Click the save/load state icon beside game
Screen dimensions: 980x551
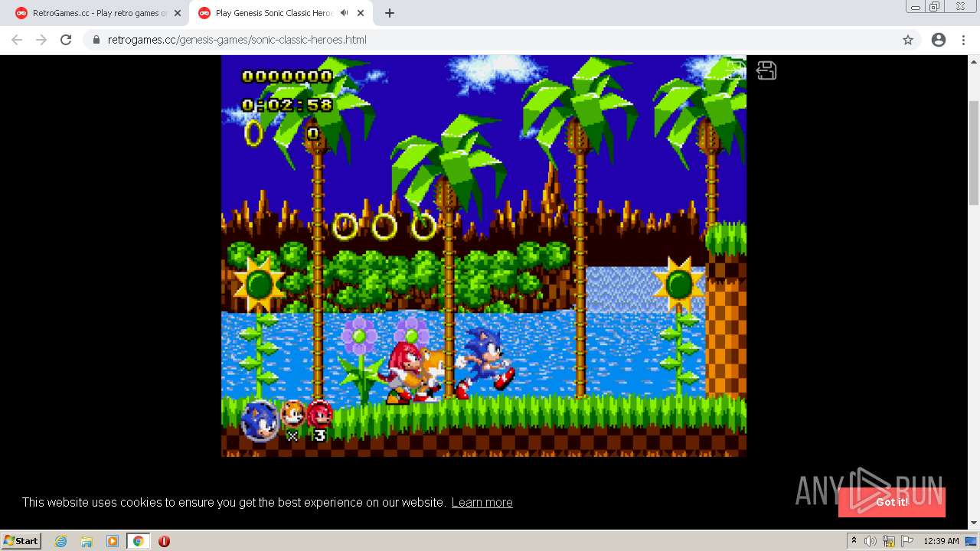coord(766,70)
